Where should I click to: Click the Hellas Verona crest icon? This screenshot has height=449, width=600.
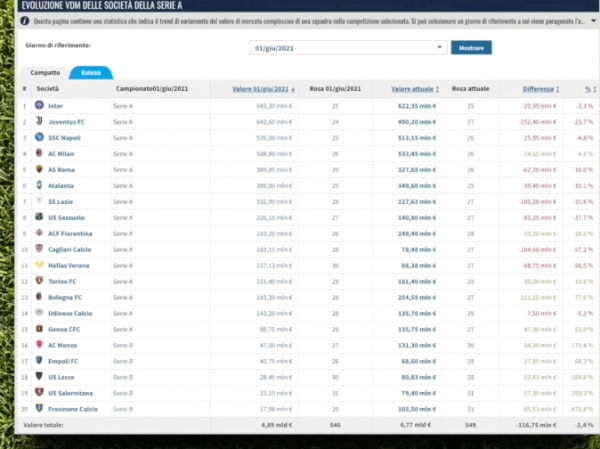click(x=39, y=265)
